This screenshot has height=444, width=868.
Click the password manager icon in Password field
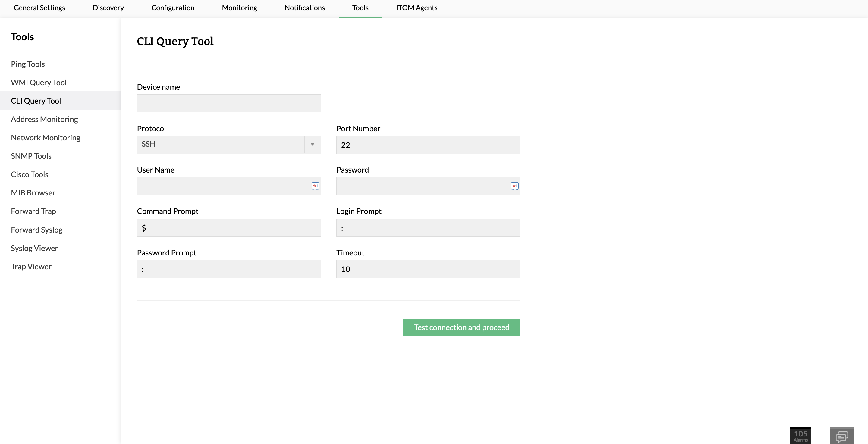pyautogui.click(x=514, y=186)
